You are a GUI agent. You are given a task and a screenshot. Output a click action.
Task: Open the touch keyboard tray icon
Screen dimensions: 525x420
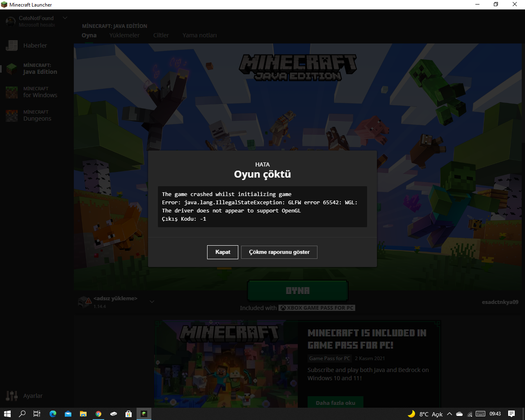click(481, 414)
